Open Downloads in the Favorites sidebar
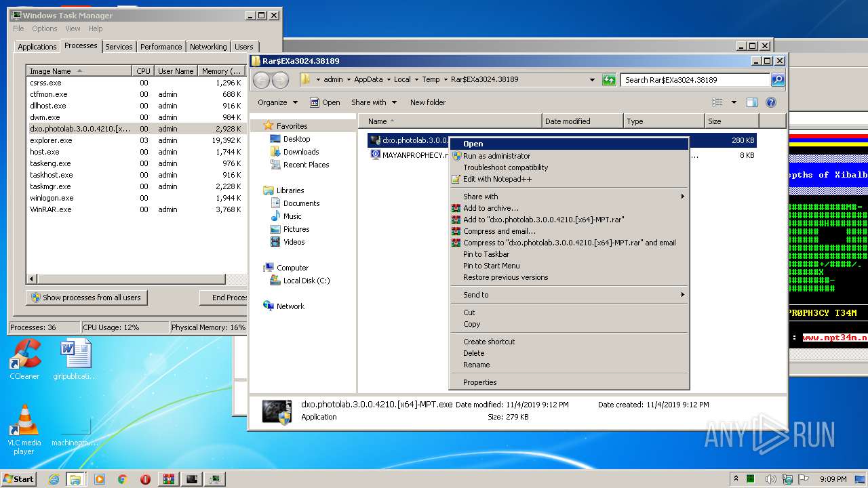This screenshot has width=868, height=488. point(301,152)
